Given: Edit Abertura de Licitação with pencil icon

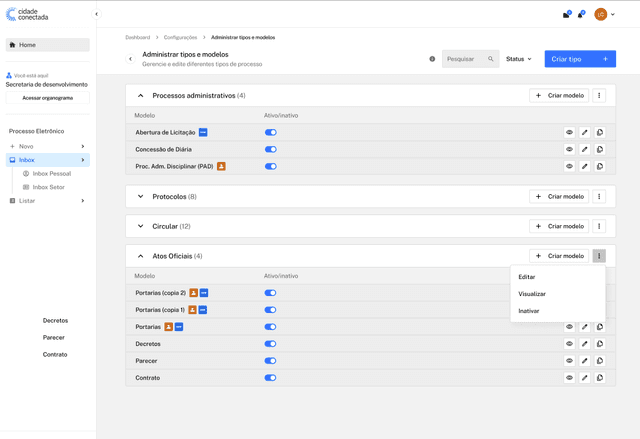Looking at the screenshot, I should 584,132.
